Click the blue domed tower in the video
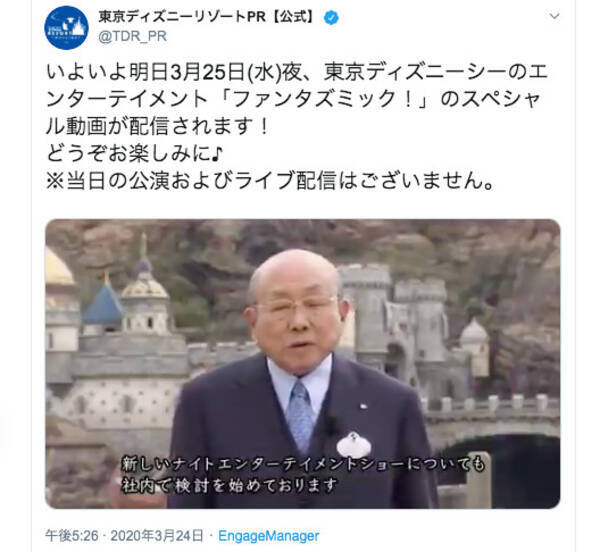Viewport: 600px width, 552px height. pos(103,302)
